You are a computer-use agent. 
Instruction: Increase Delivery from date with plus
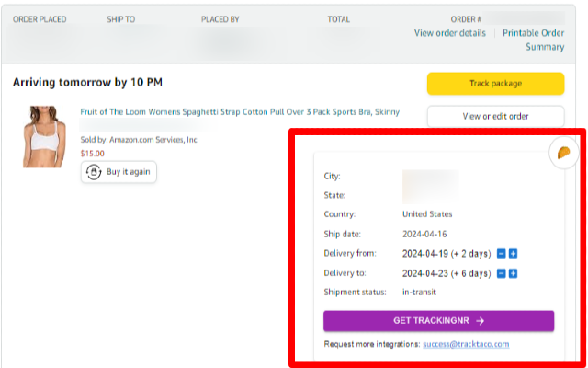(x=513, y=254)
